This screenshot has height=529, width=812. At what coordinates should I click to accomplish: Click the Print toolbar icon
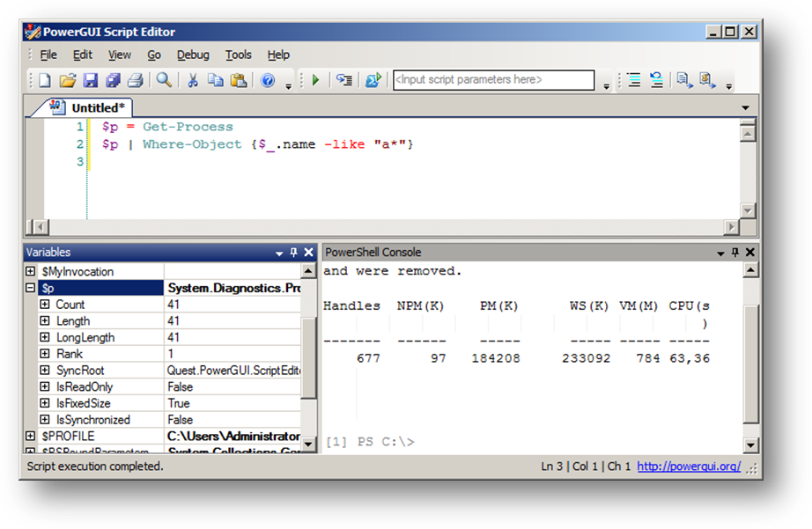[x=135, y=80]
